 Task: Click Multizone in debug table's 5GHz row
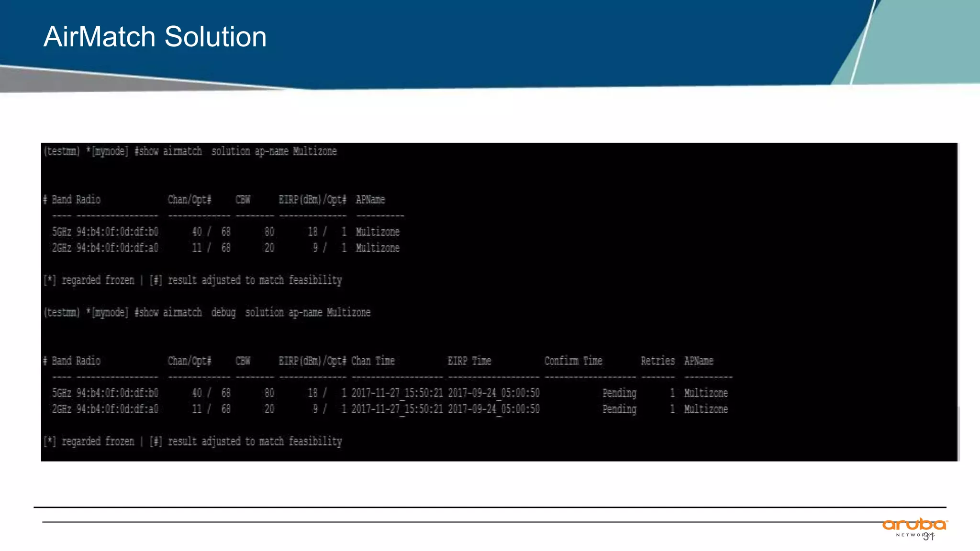(x=706, y=393)
